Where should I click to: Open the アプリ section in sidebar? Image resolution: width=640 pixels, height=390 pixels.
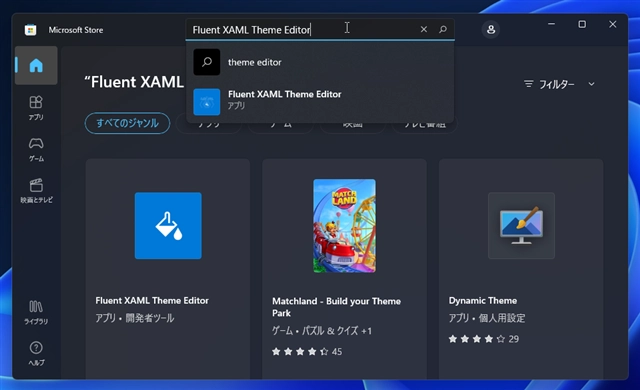click(x=36, y=108)
